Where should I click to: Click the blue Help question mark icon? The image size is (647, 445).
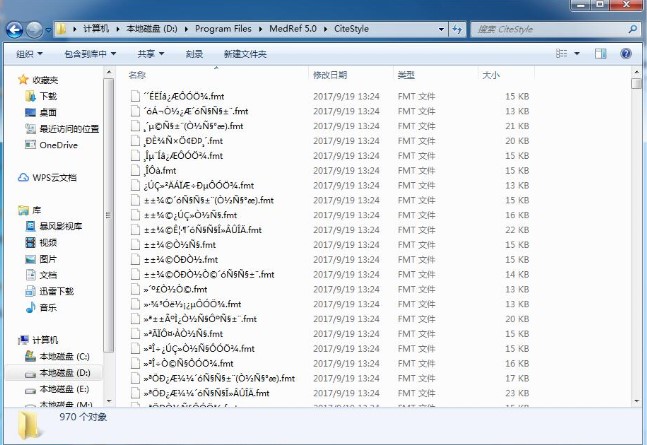click(626, 53)
